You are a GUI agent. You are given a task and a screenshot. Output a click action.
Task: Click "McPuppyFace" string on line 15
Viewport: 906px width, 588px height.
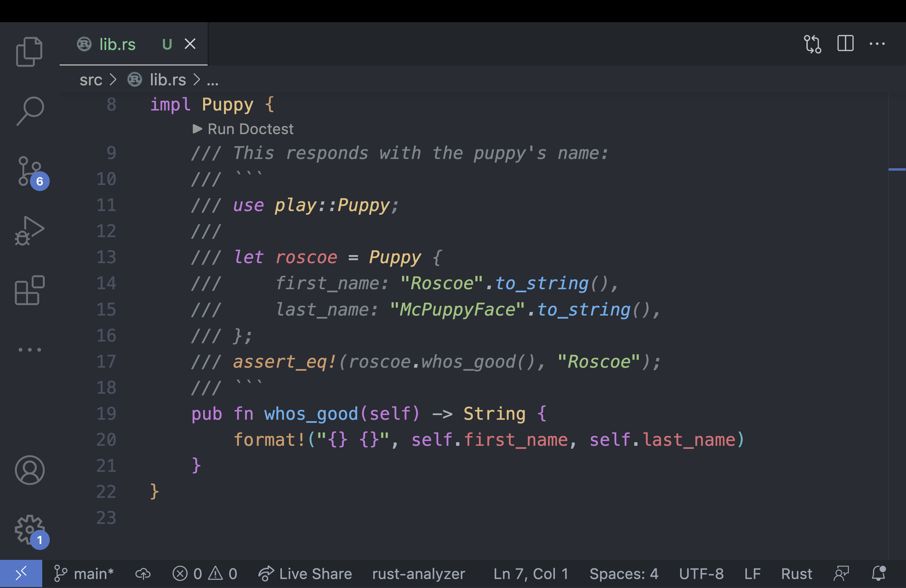(457, 310)
